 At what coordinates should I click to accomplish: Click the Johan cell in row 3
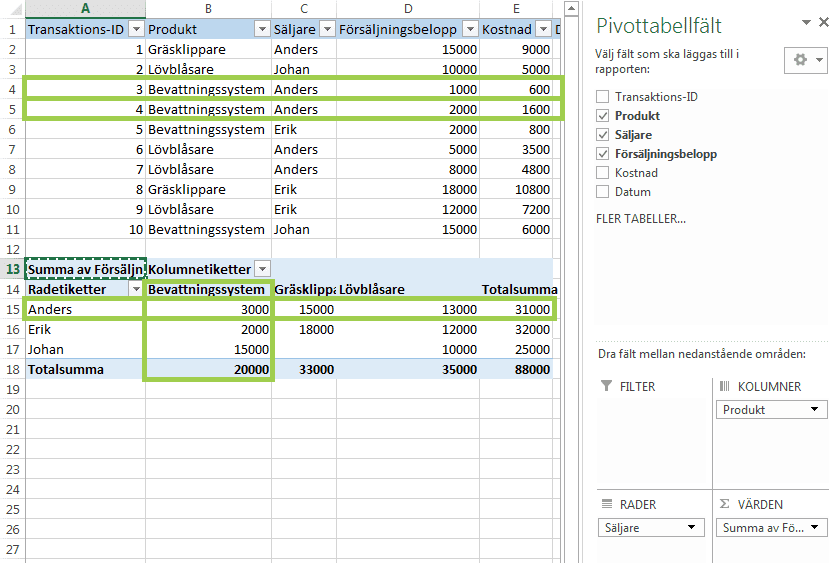(304, 69)
